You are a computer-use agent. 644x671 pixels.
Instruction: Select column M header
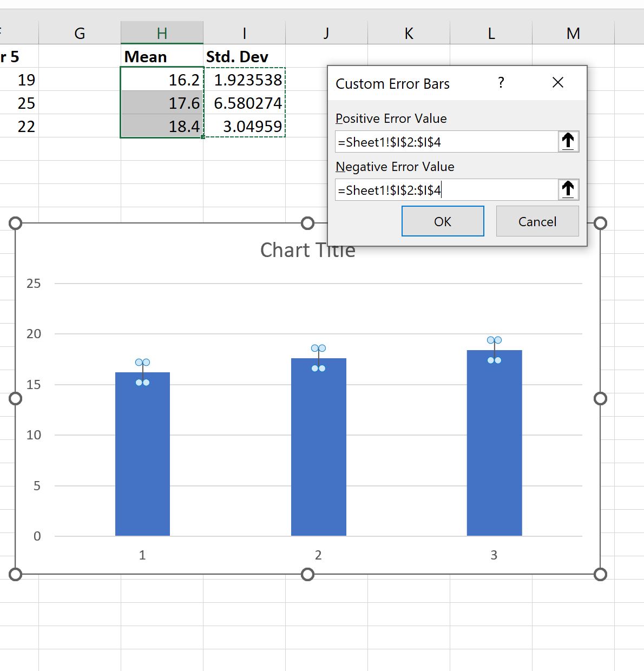(x=573, y=34)
